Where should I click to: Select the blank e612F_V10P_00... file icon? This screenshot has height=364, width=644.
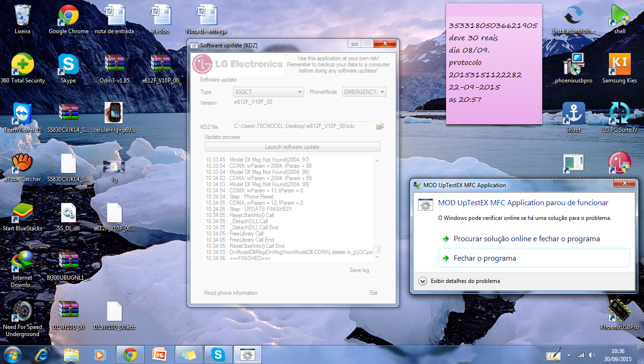tap(115, 216)
